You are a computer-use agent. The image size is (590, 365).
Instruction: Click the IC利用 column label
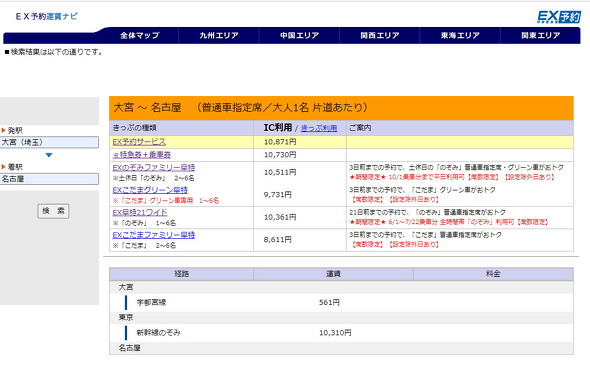pyautogui.click(x=278, y=128)
